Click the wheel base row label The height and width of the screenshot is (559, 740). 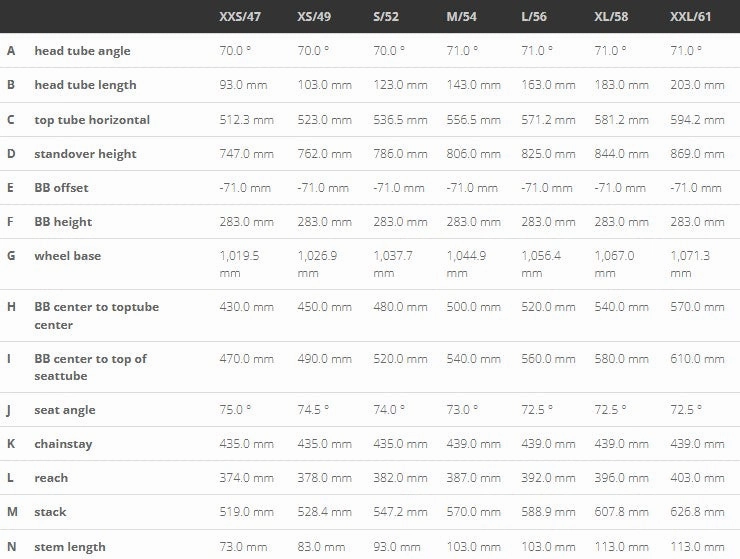point(67,256)
